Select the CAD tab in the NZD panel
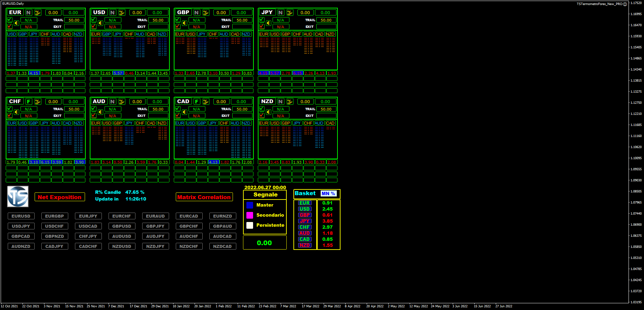 click(330, 123)
